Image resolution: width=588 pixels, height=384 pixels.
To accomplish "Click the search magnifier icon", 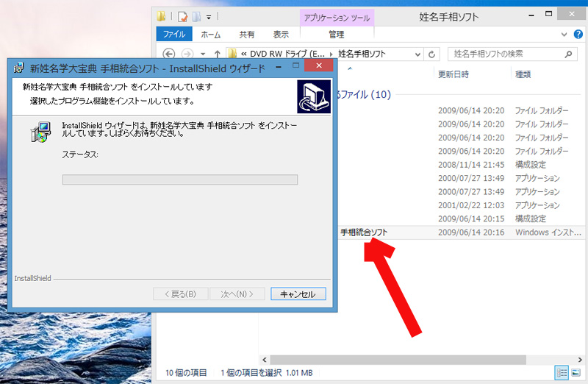I will point(568,54).
